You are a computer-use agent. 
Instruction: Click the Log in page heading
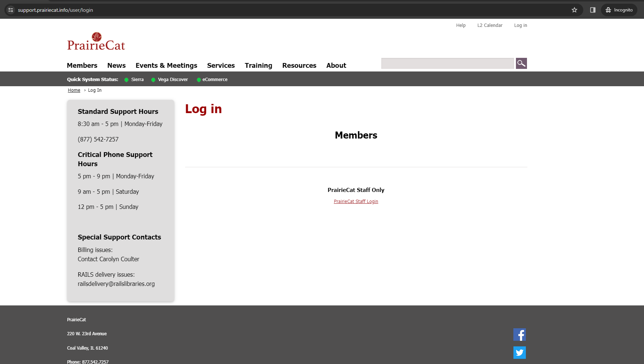[x=204, y=109]
